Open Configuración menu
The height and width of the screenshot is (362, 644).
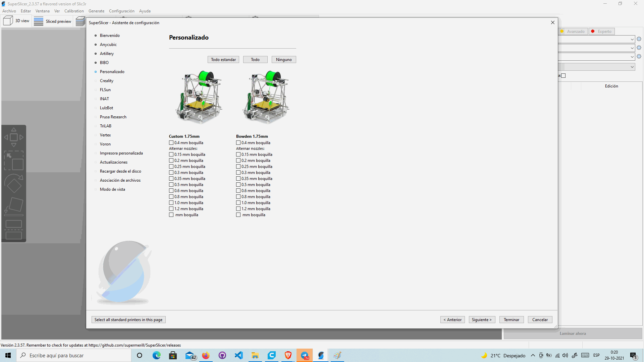click(121, 11)
